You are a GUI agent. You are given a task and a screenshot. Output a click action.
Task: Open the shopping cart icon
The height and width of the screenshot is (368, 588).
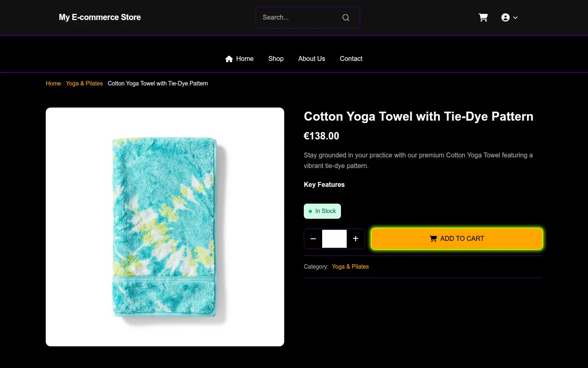pos(483,18)
